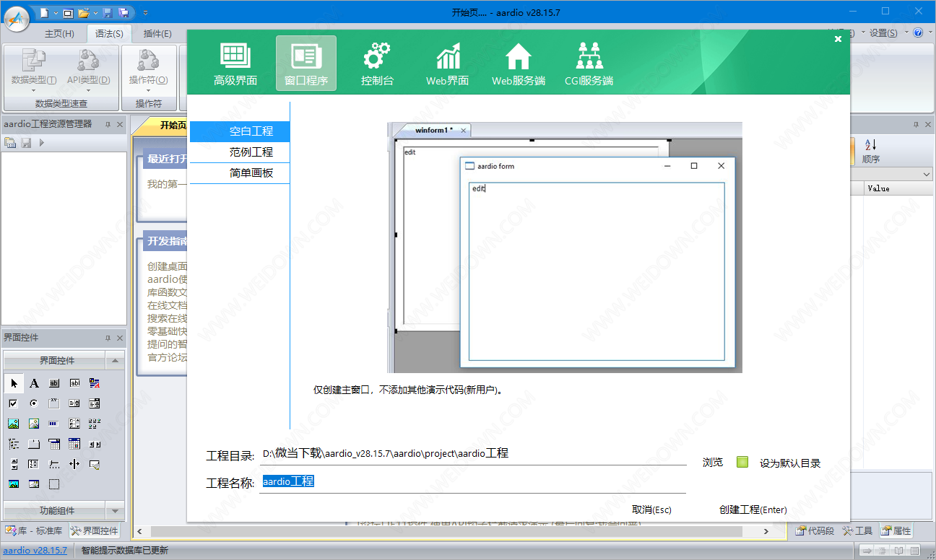
Task: Click the save all icon in quick access toolbar
Action: pos(123,12)
